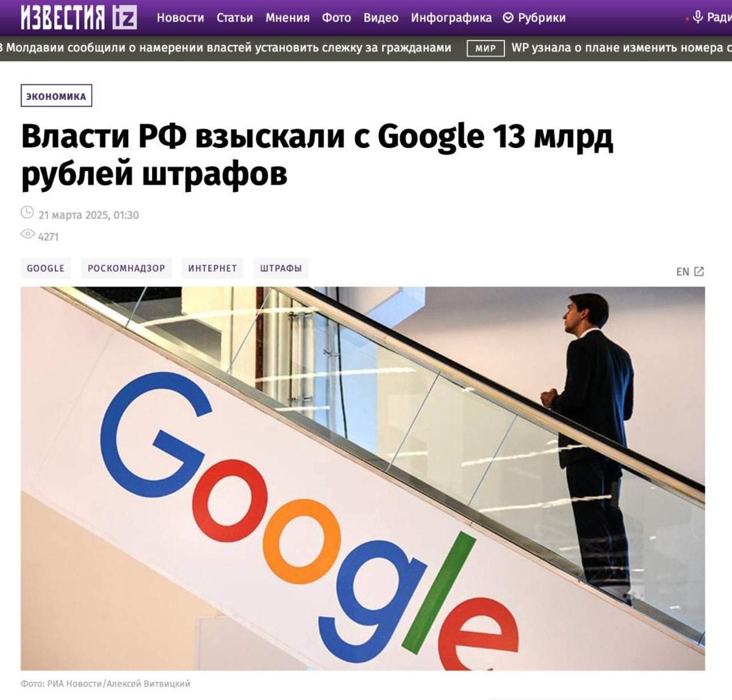Open ticker headline about Moldova surveillance

point(226,48)
